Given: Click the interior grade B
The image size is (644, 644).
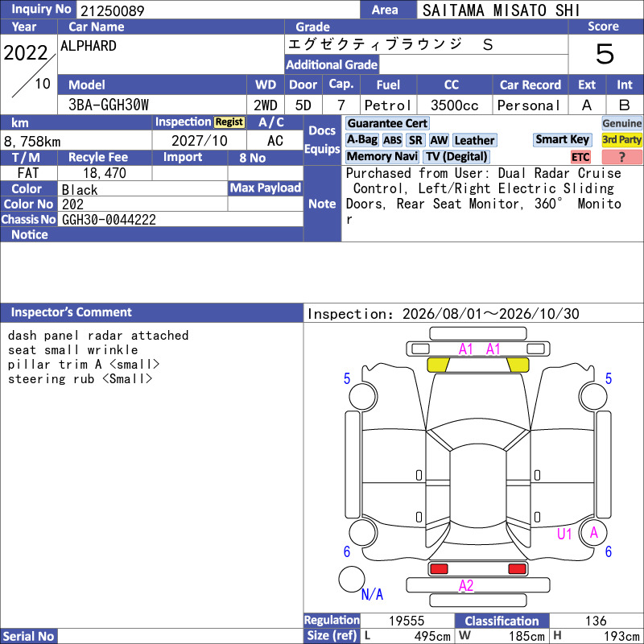Looking at the screenshot, I should point(625,105).
